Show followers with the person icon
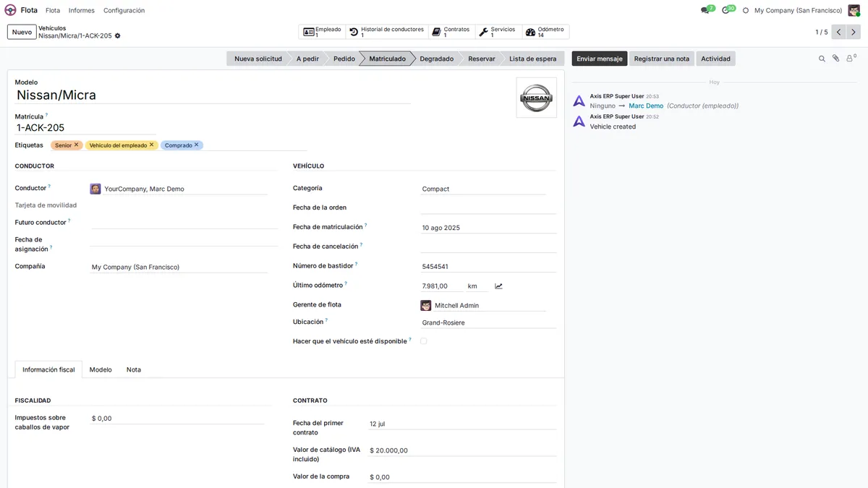The image size is (868, 488). 851,59
